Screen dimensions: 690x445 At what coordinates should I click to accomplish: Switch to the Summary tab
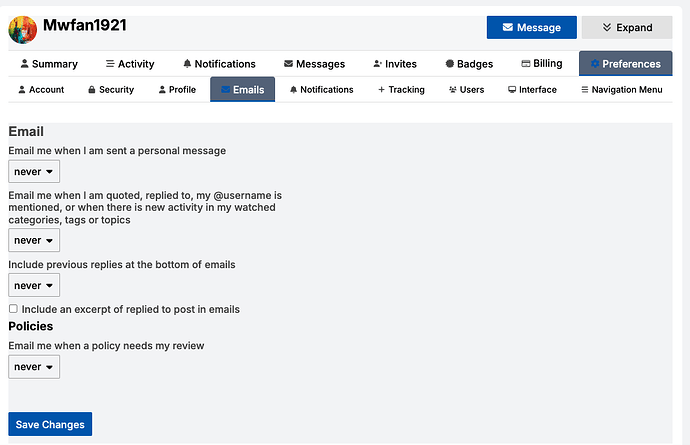point(49,64)
